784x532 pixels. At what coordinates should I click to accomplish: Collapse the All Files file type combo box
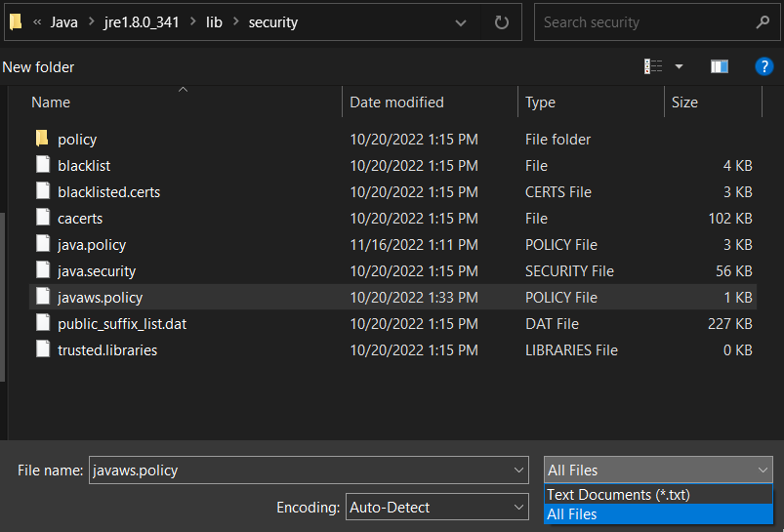[x=658, y=470]
